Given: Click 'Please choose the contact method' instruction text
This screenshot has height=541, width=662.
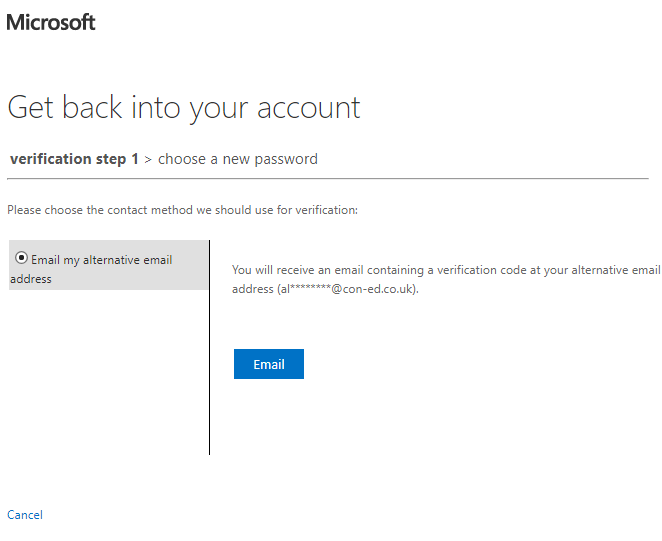Looking at the screenshot, I should click(x=182, y=210).
